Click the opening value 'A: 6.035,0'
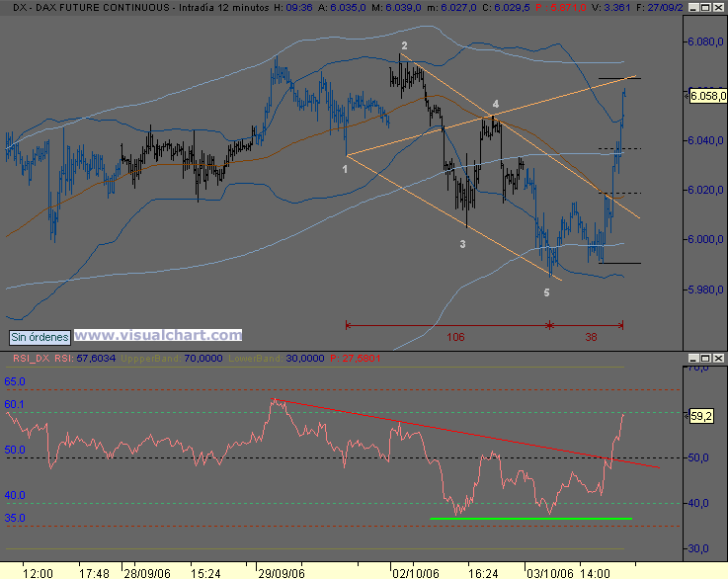728x579 pixels. tap(342, 8)
